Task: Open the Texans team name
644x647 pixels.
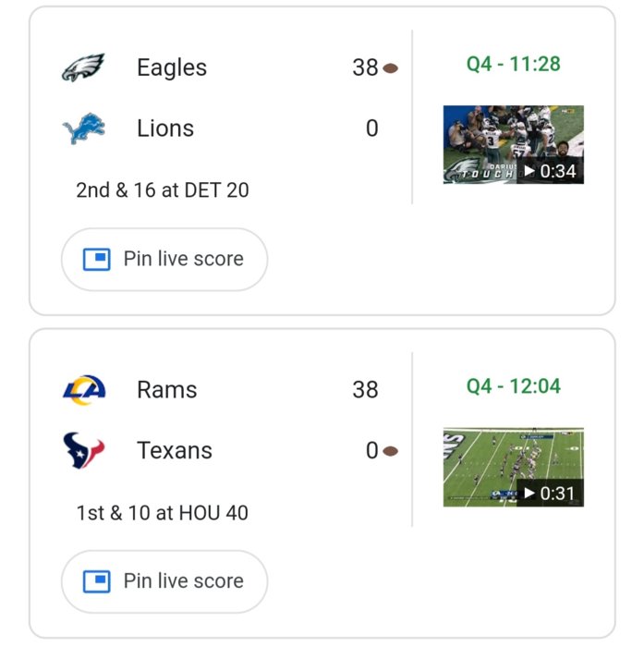Action: pos(175,451)
